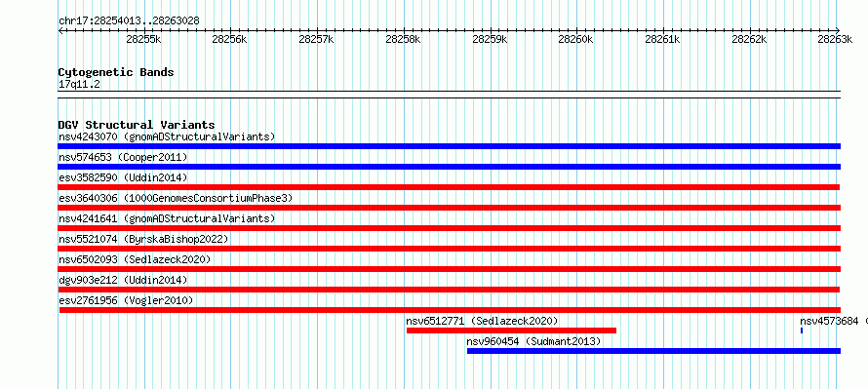Open the esv2761956 (Vogler2010) label
This screenshot has width=868, height=389.
point(126,300)
